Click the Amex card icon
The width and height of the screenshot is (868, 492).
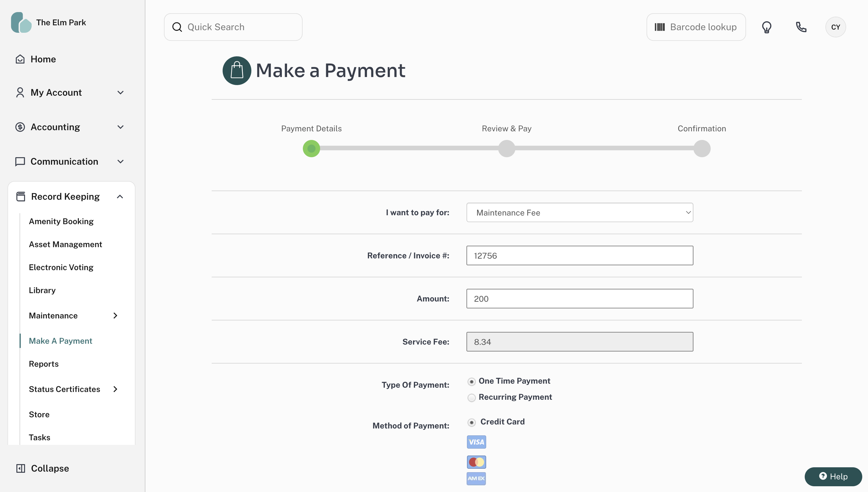476,478
